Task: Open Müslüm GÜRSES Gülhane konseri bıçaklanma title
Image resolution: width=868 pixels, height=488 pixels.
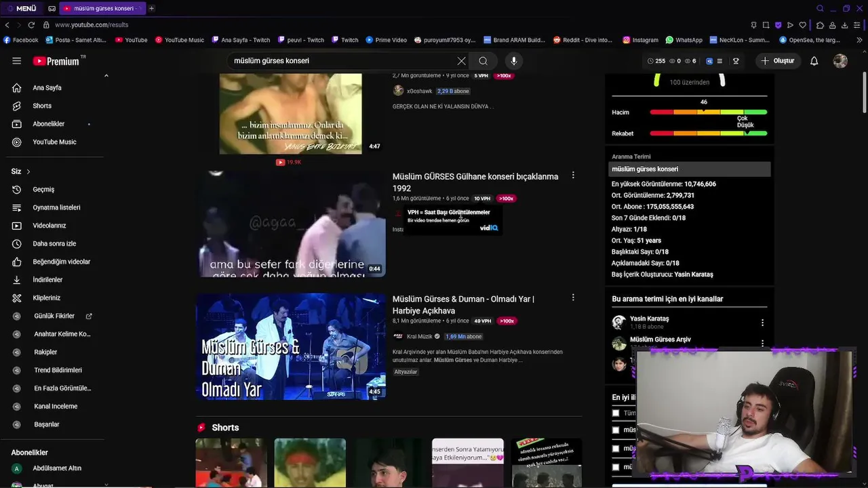Action: (475, 182)
